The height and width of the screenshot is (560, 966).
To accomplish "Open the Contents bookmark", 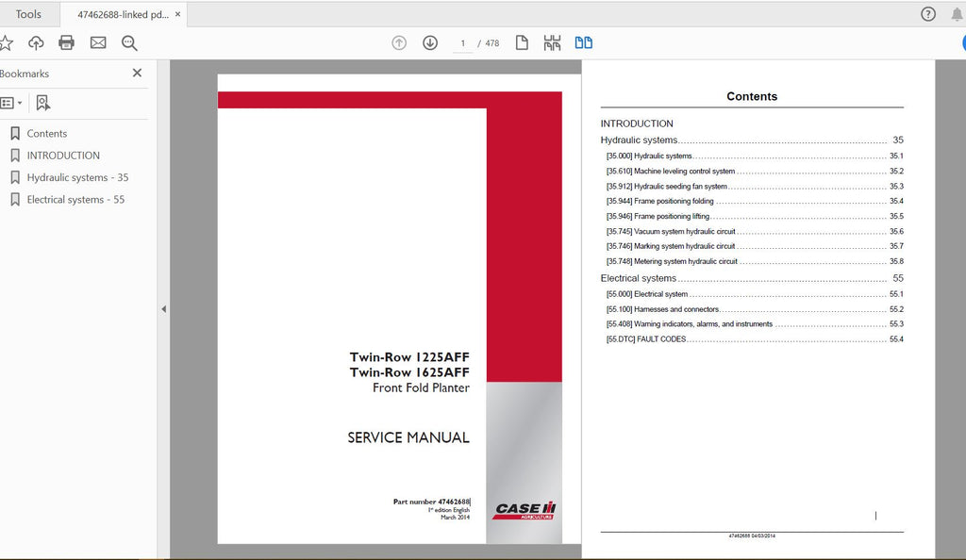I will click(47, 134).
